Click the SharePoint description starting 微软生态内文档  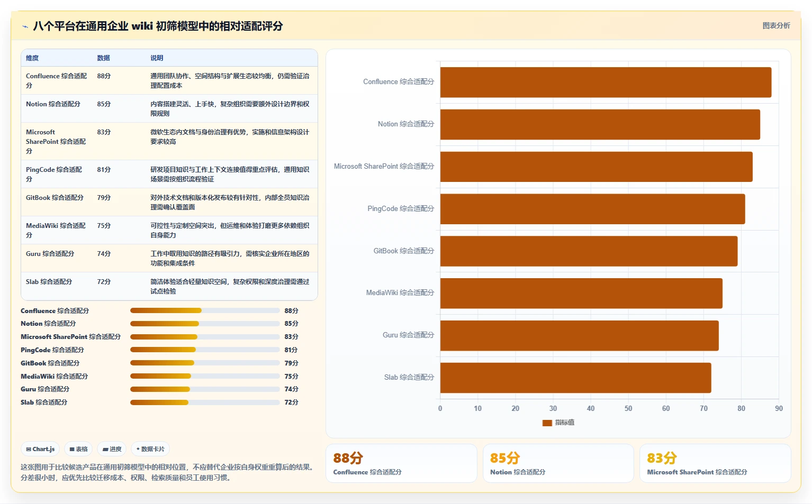coord(230,136)
